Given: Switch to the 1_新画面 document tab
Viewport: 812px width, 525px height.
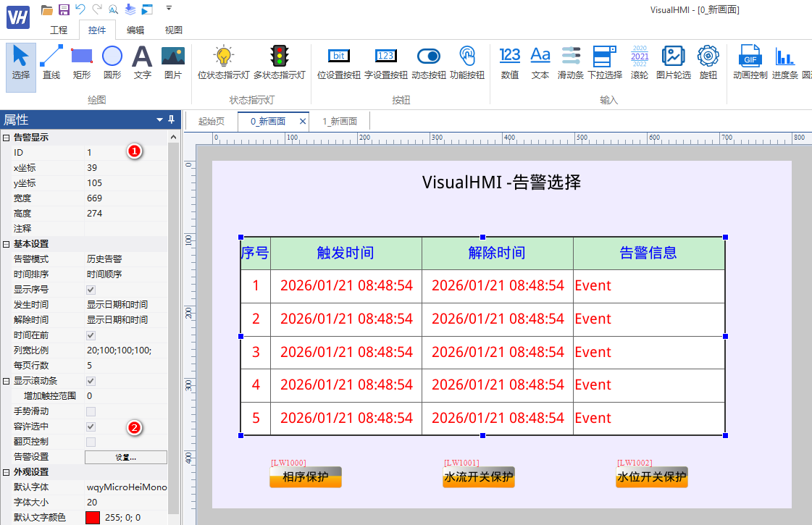Looking at the screenshot, I should pos(340,121).
